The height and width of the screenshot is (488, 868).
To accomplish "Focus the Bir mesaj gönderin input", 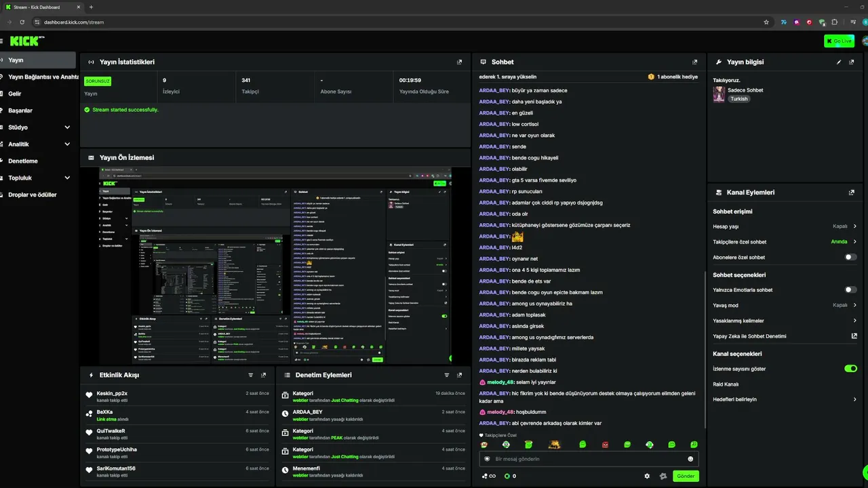I will coord(589,459).
